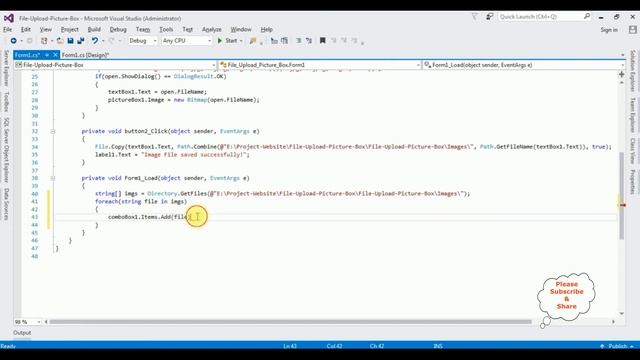Open the View menu
This screenshot has width=640, height=360.
pyautogui.click(x=46, y=29)
